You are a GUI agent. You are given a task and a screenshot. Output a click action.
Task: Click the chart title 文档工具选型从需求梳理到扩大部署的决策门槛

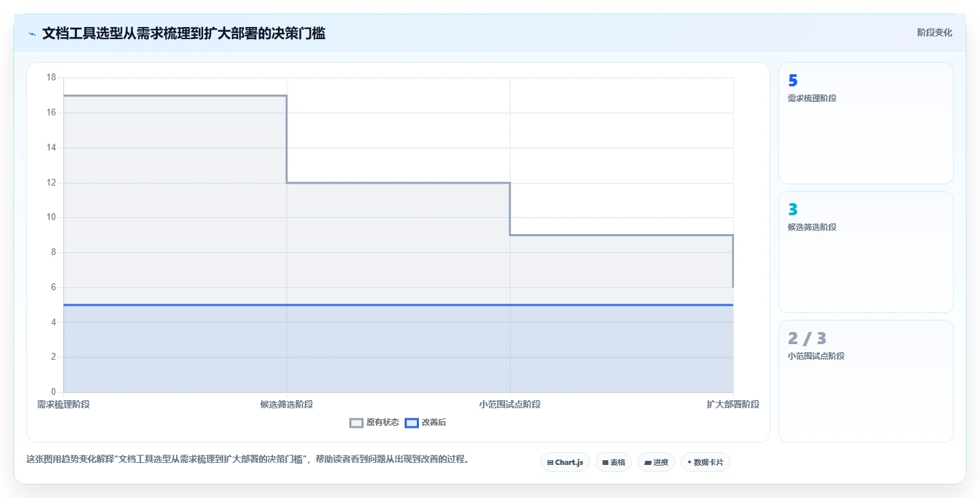coord(183,33)
